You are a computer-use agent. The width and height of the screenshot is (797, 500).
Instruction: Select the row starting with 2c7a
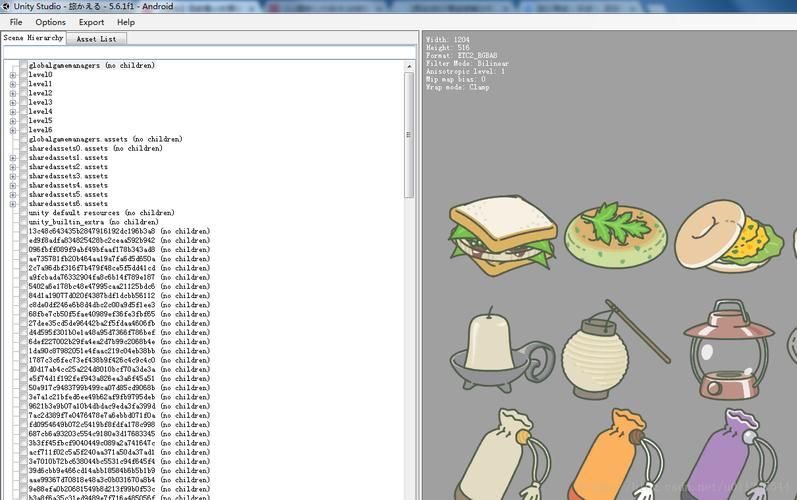click(x=119, y=268)
